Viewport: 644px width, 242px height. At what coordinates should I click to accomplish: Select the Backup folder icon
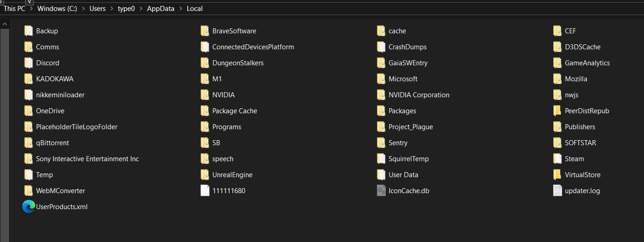pos(28,31)
